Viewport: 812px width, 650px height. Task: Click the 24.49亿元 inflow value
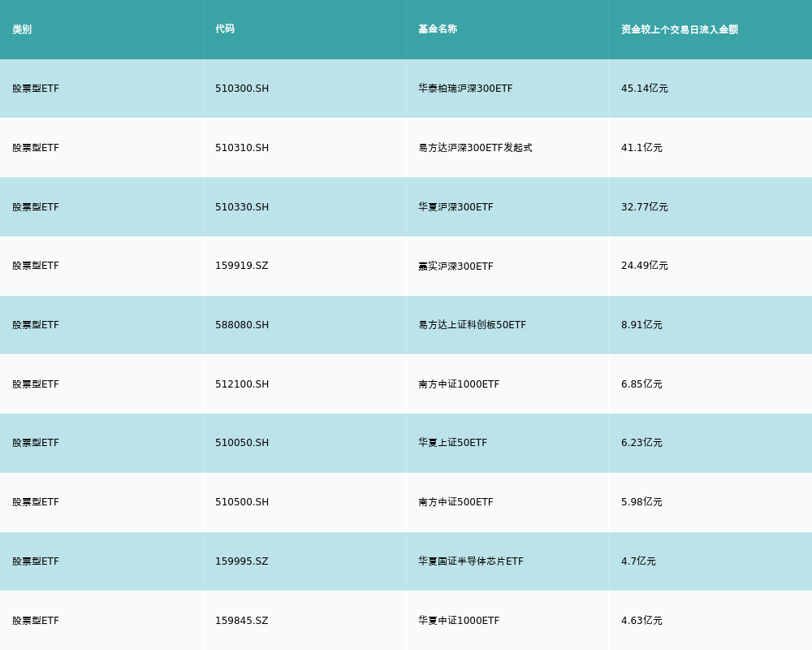click(x=645, y=266)
